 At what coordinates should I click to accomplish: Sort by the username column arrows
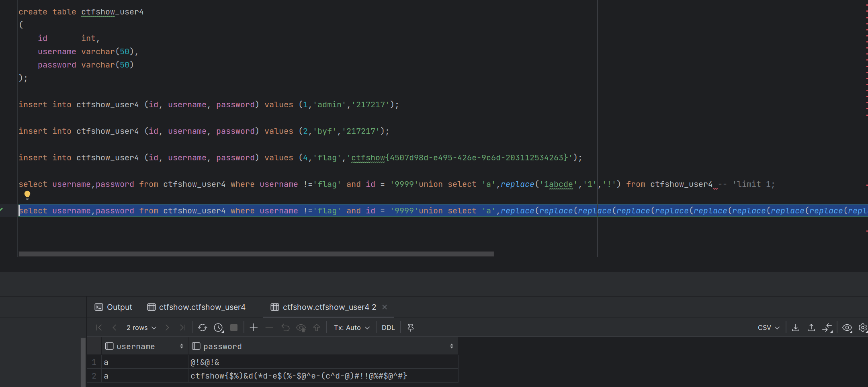point(182,346)
